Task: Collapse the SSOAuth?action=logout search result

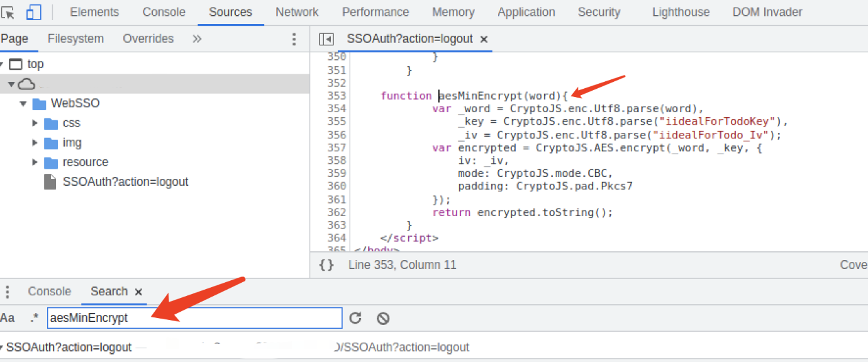Action: tap(3, 348)
